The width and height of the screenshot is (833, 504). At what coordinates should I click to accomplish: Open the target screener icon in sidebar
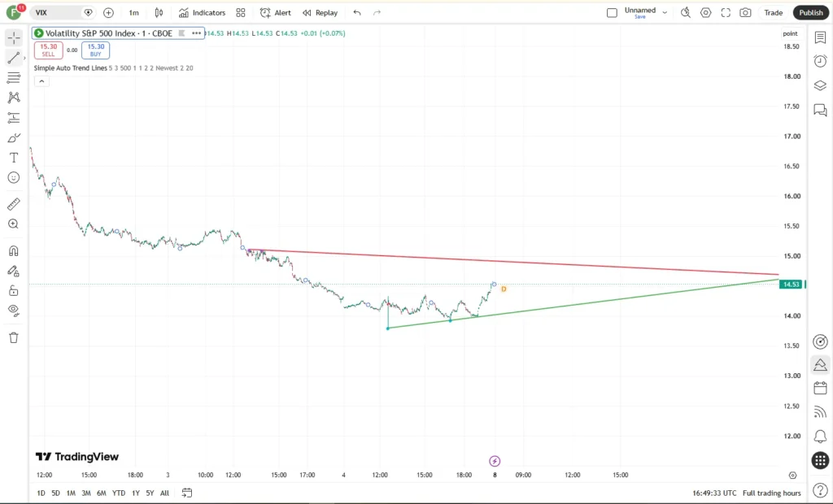820,341
